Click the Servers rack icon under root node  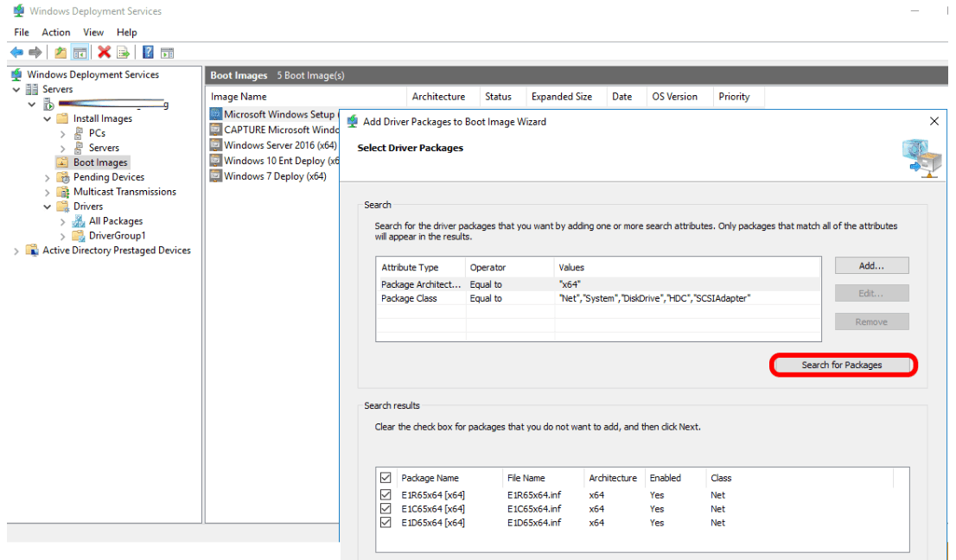click(32, 89)
